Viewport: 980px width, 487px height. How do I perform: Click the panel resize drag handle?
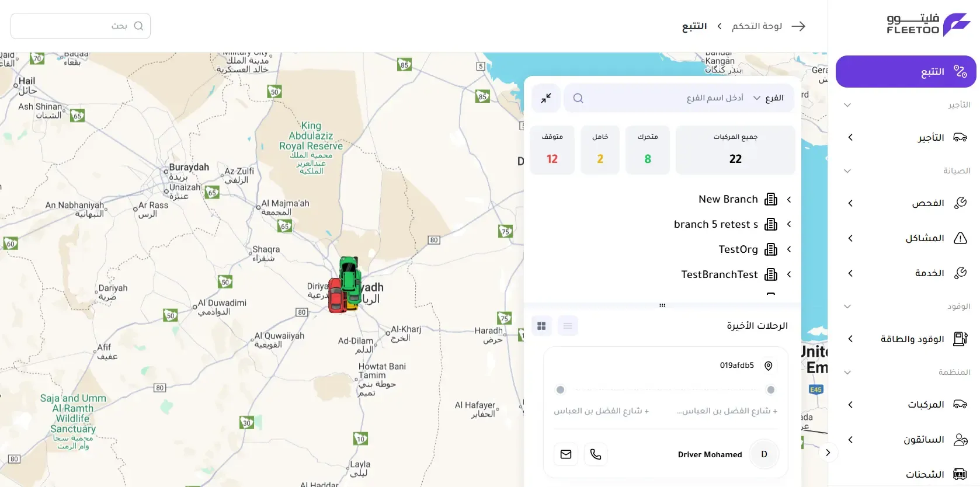pyautogui.click(x=662, y=305)
